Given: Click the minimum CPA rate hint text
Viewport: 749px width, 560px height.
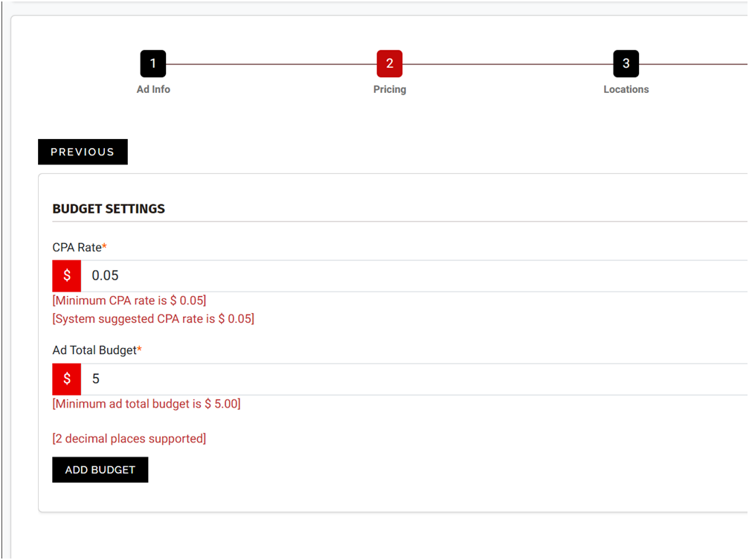Looking at the screenshot, I should [x=129, y=300].
